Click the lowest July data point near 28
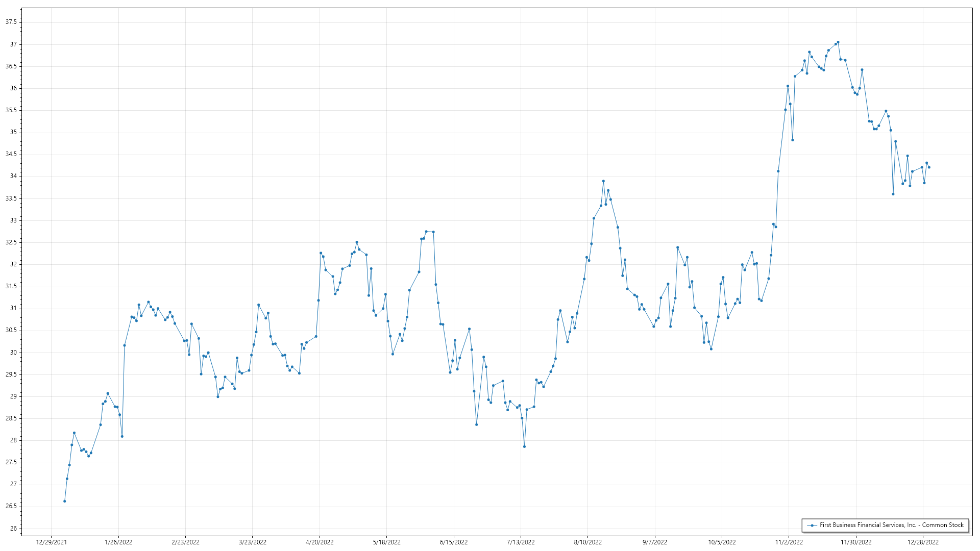This screenshot has width=980, height=551. click(524, 447)
